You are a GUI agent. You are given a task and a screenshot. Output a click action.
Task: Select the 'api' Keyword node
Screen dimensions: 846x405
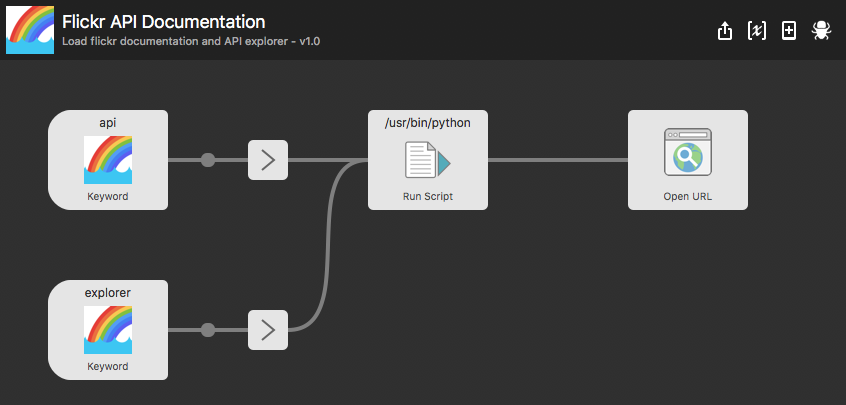[108, 160]
